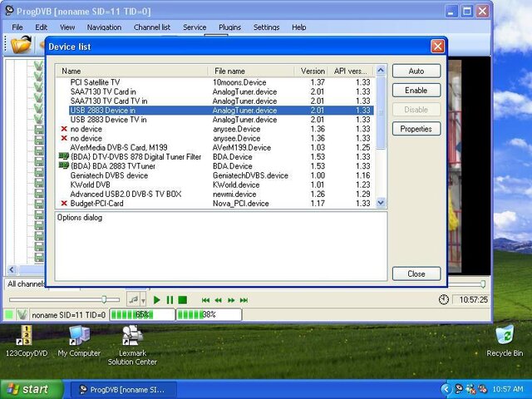The image size is (532, 399).
Task: Click the Close button in Device list
Action: point(416,273)
